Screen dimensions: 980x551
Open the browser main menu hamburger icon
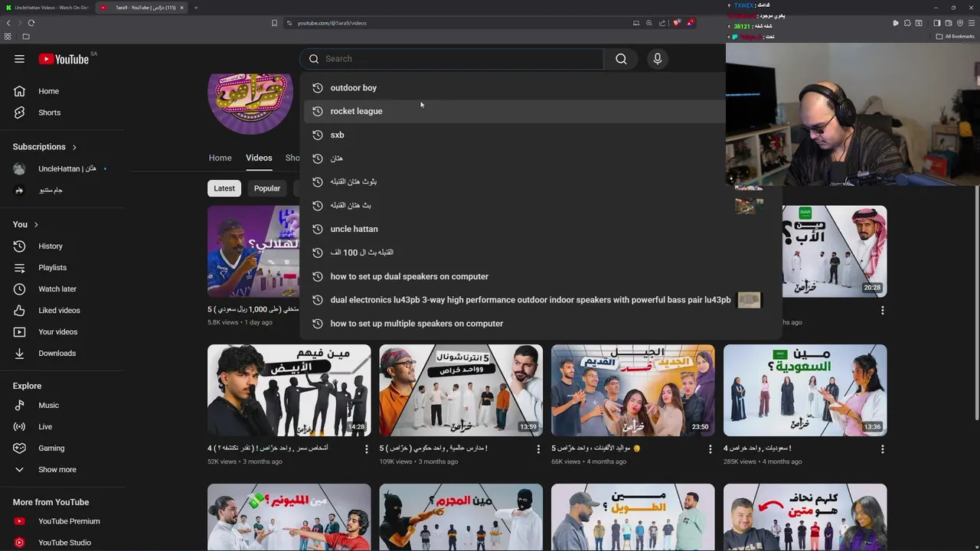[972, 23]
